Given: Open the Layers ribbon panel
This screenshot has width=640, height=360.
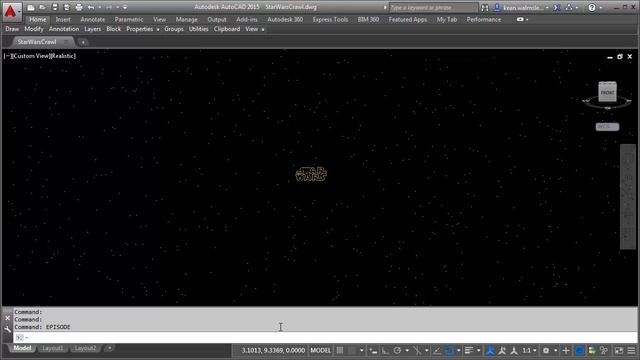Looking at the screenshot, I should click(x=93, y=29).
